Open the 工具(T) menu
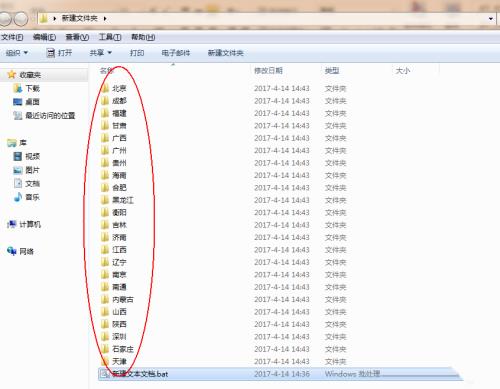500x389 pixels. (x=110, y=37)
